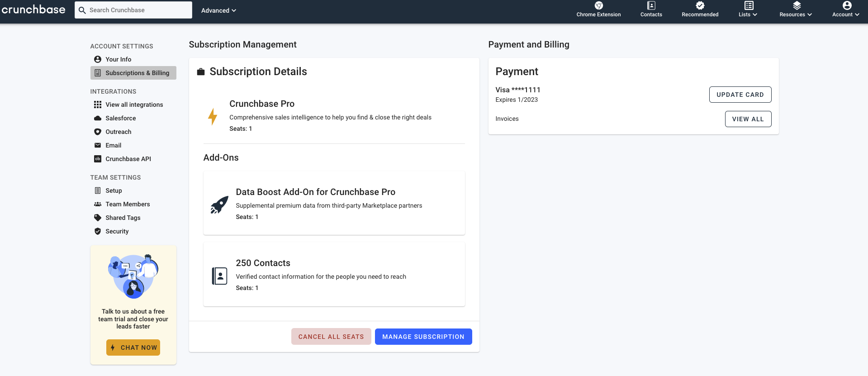868x376 pixels.
Task: Click the Salesforce cloud icon
Action: click(x=98, y=118)
